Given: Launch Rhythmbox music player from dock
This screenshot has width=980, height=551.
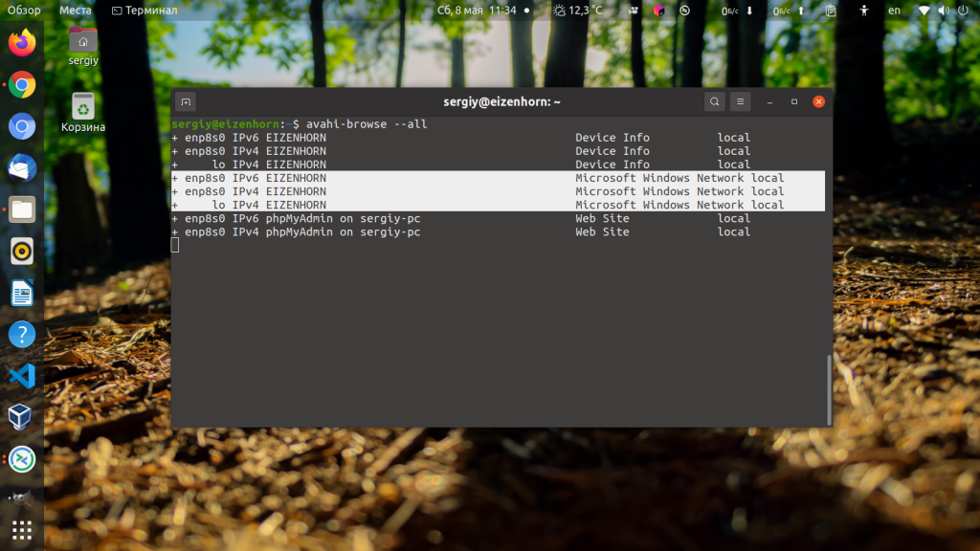Looking at the screenshot, I should [x=22, y=252].
